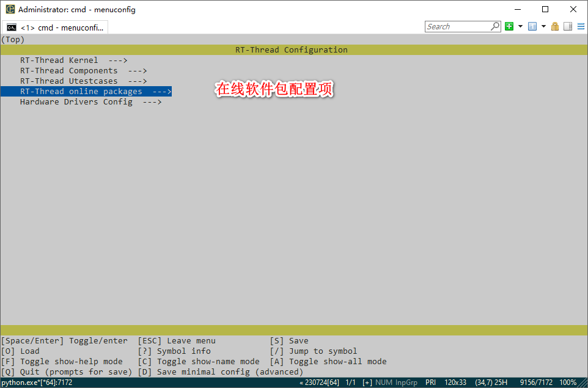588x388 pixels.
Task: Click the active console number icon
Action: click(532, 26)
